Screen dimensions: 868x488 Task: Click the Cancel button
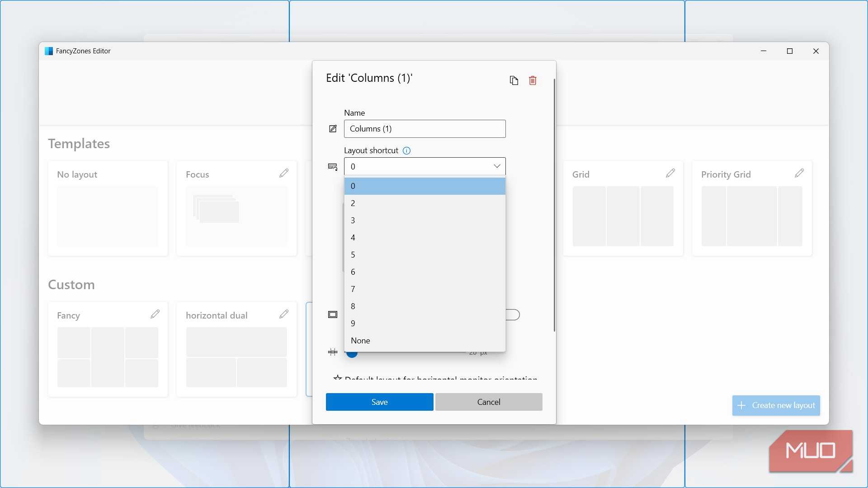pyautogui.click(x=489, y=402)
